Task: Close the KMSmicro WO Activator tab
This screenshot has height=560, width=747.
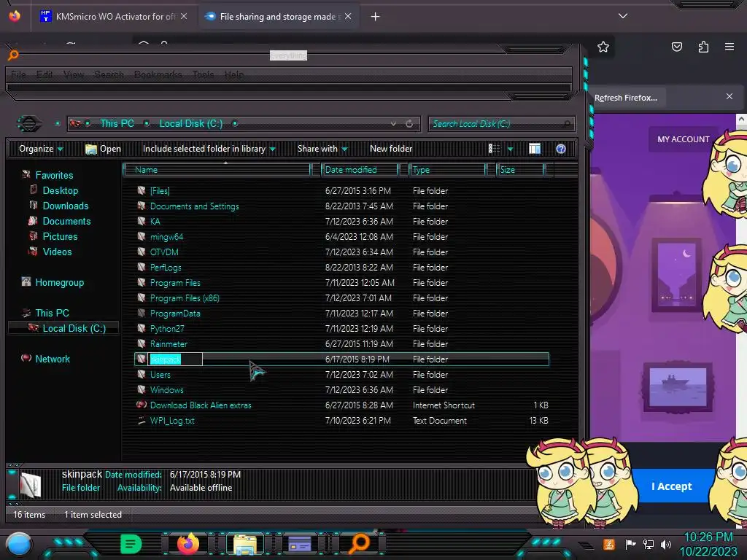Action: pos(183,16)
